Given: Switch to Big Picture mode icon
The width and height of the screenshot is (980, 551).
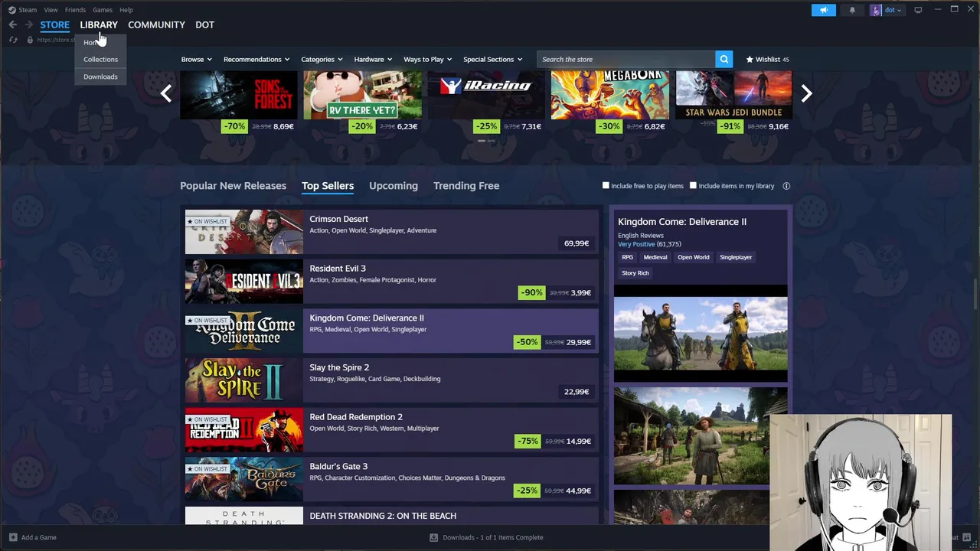Looking at the screenshot, I should (x=918, y=10).
